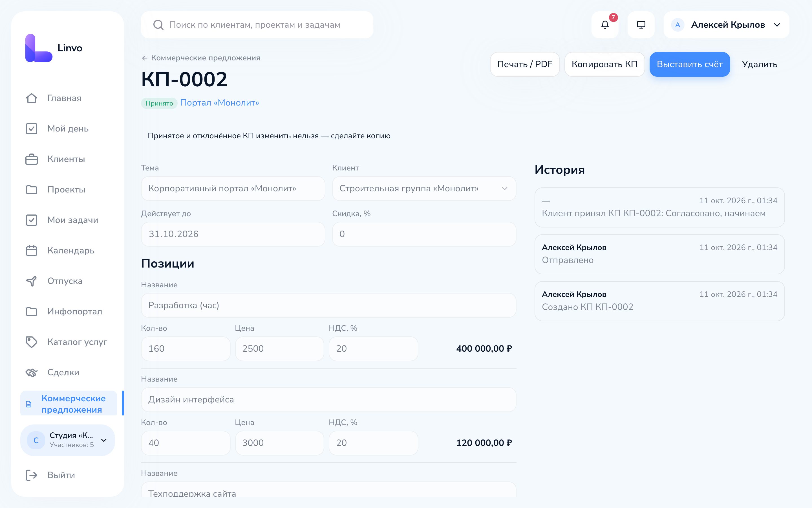Click the Дизайн интерфейса name field

pos(328,399)
